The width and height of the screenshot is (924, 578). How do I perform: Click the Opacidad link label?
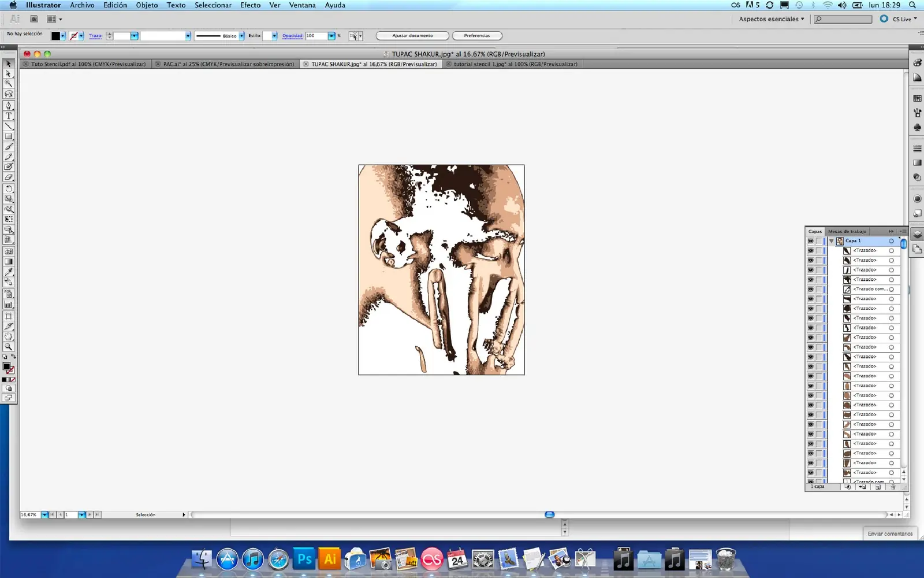(x=293, y=36)
